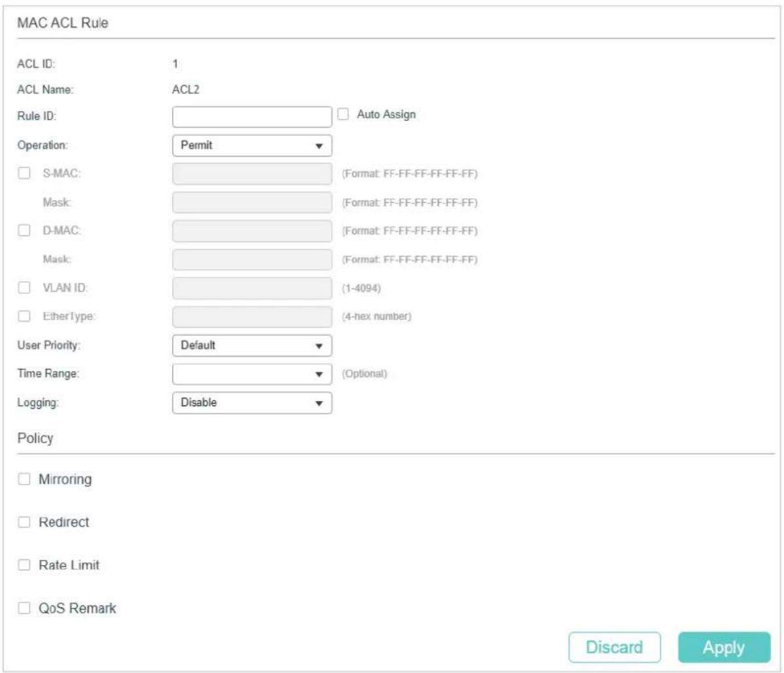The height and width of the screenshot is (673, 784).
Task: Check the Redirect policy box
Action: click(24, 522)
